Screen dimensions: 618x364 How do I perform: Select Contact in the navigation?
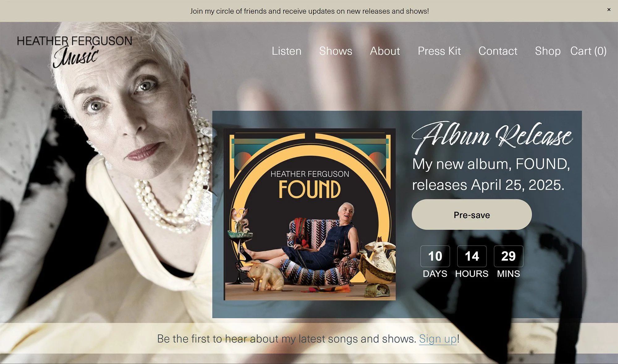(498, 51)
